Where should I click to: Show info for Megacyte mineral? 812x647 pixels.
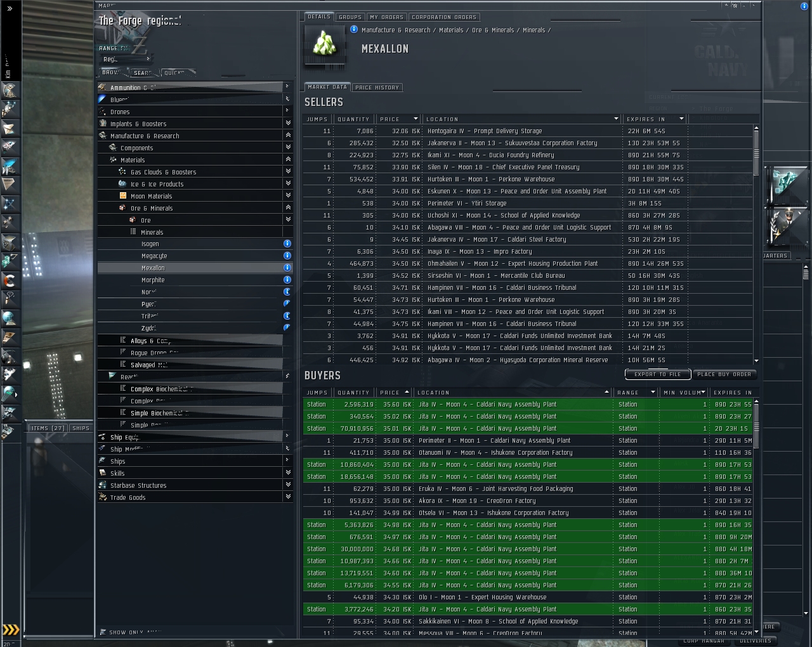(287, 256)
